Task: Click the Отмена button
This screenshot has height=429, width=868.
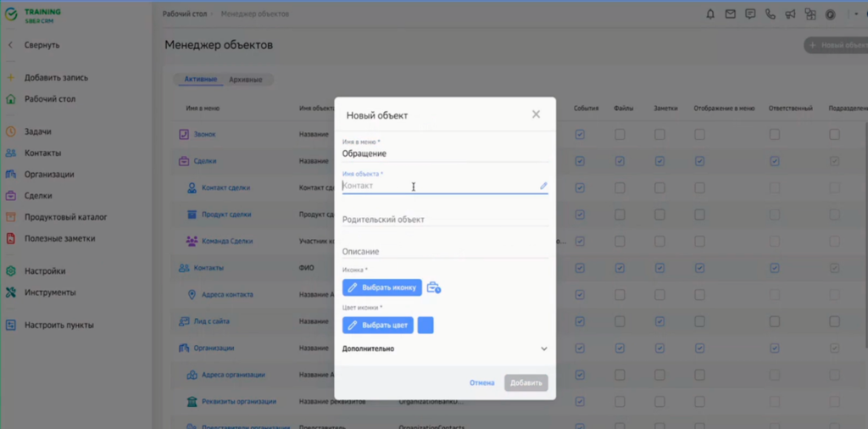Action: click(481, 383)
